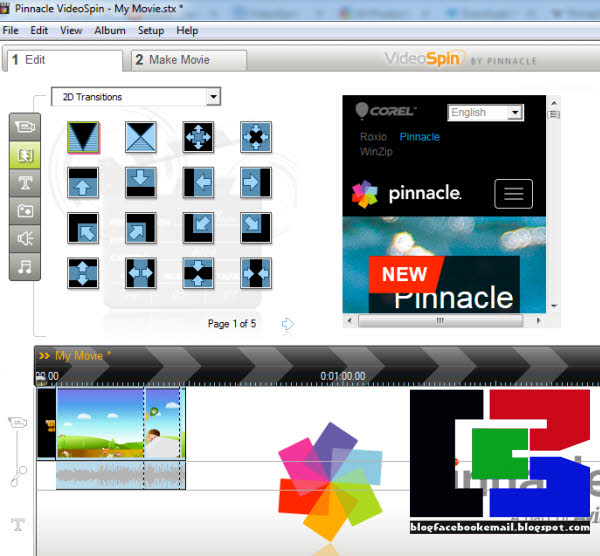Open the View menu
The image size is (600, 556).
tap(71, 31)
